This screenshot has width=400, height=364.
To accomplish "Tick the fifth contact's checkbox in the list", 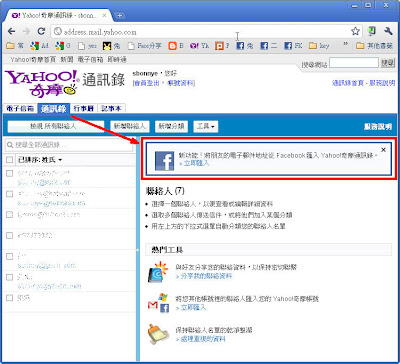I will 10,256.
